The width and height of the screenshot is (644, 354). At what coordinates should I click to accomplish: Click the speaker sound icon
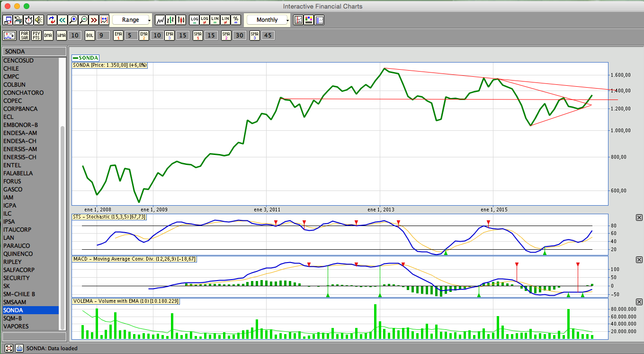pos(38,20)
